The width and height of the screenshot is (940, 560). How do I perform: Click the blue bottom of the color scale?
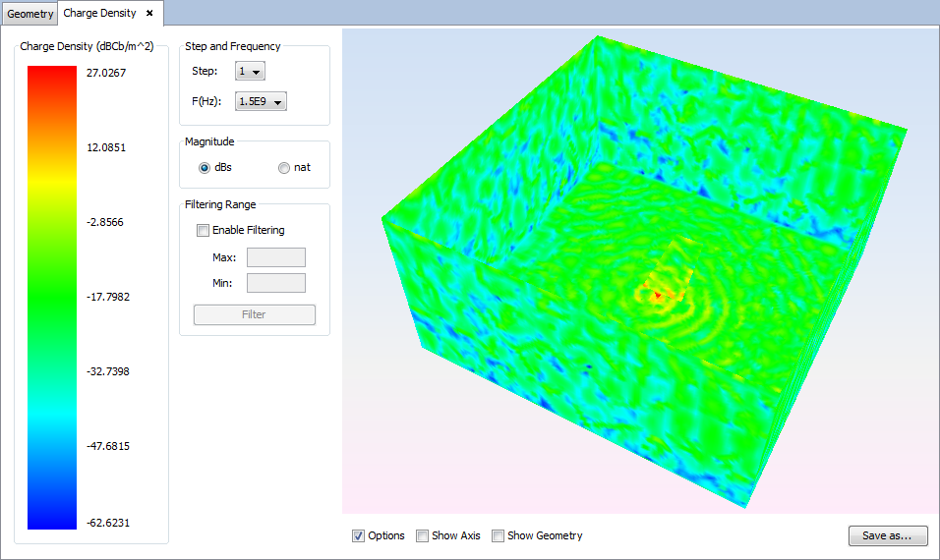51,519
